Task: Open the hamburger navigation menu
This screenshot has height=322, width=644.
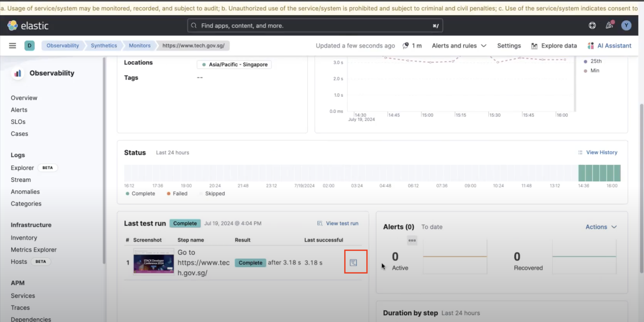Action: [12, 46]
